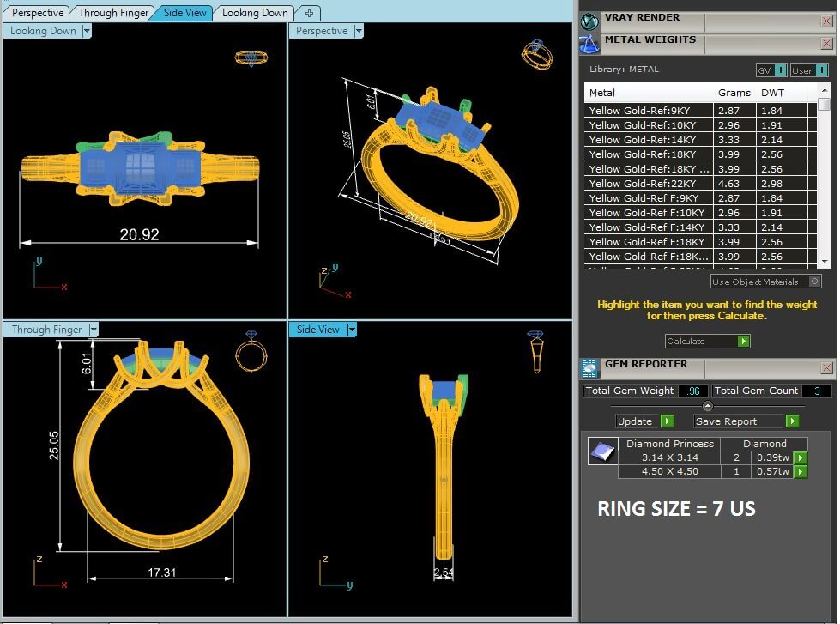Click the Gem Reporter panel icon
Screen dimensions: 840x624
pos(589,368)
